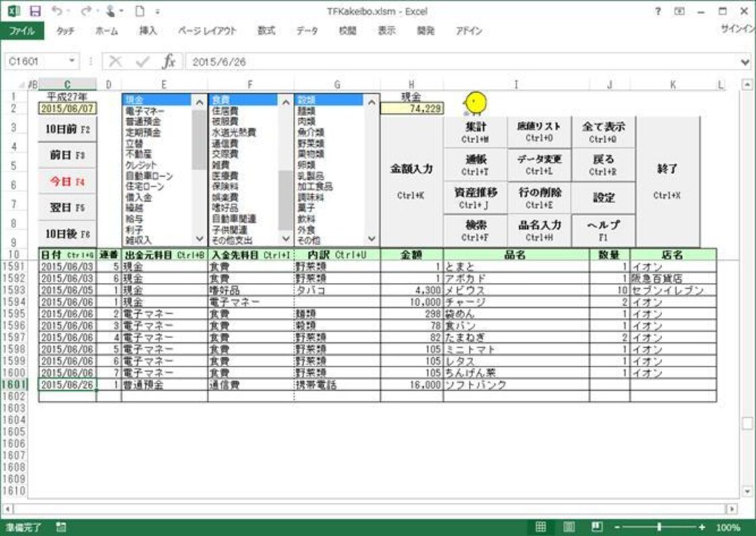Click the formula bar confirm checkmark icon
Image resolution: width=756 pixels, height=536 pixels.
pos(142,61)
